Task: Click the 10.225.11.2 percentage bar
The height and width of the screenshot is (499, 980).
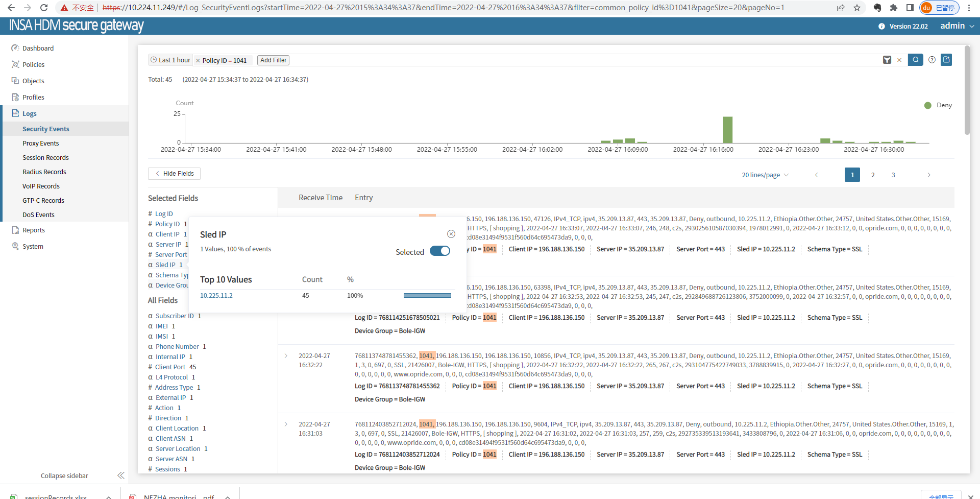Action: [x=427, y=296]
